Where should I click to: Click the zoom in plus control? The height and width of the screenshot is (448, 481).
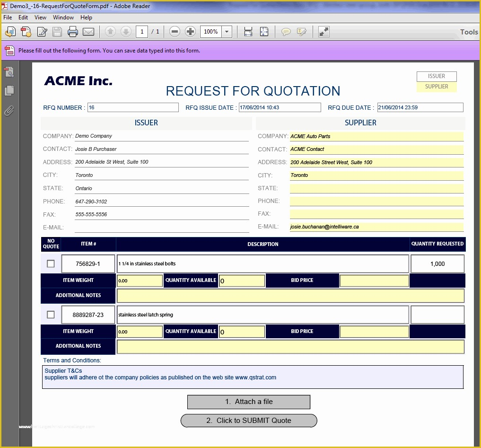tap(190, 32)
